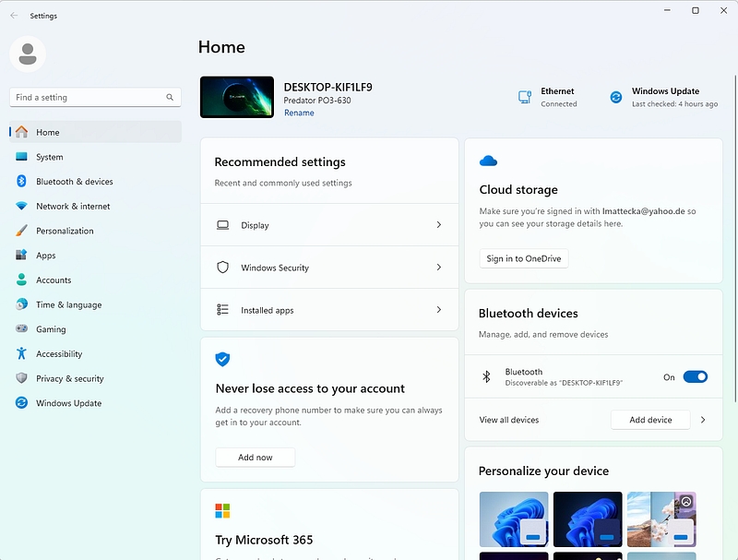Click the DESKTOP-KIF1LF9 device name
This screenshot has width=738, height=560.
tap(327, 87)
